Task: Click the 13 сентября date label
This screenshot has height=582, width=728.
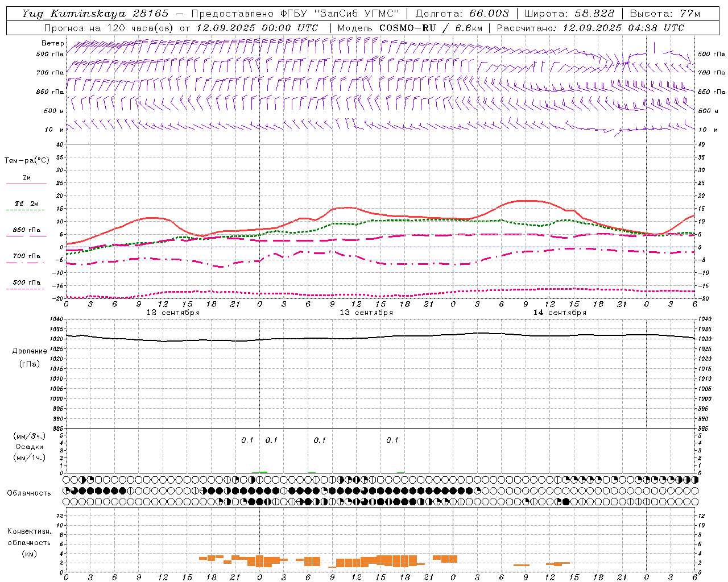Action: point(366,312)
